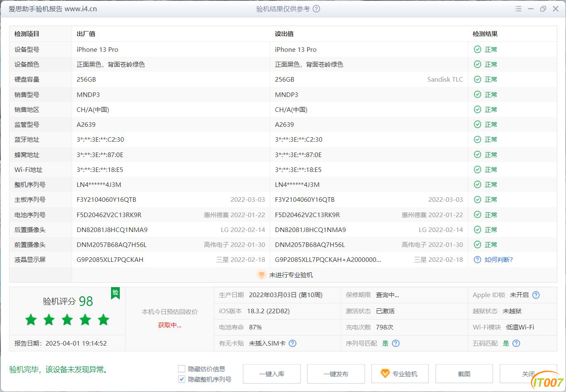This screenshot has width=566, height=392.
Task: Start 专业验机 professional inspection
Action: 400,374
